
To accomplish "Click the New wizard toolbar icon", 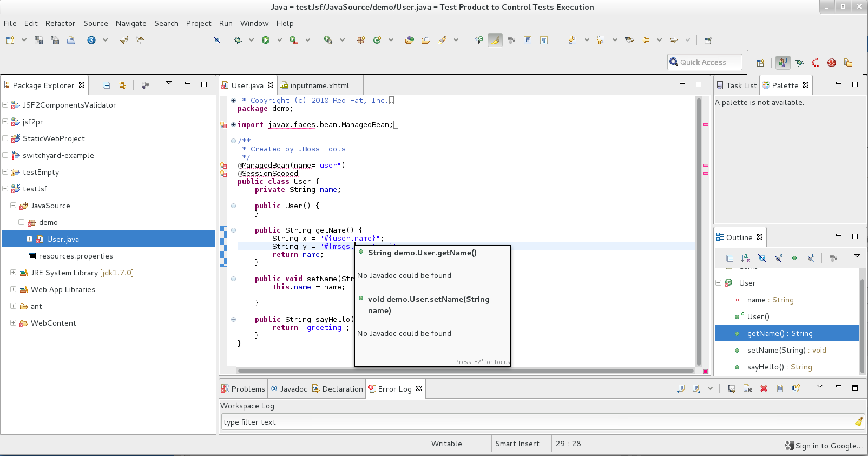I will coord(10,40).
